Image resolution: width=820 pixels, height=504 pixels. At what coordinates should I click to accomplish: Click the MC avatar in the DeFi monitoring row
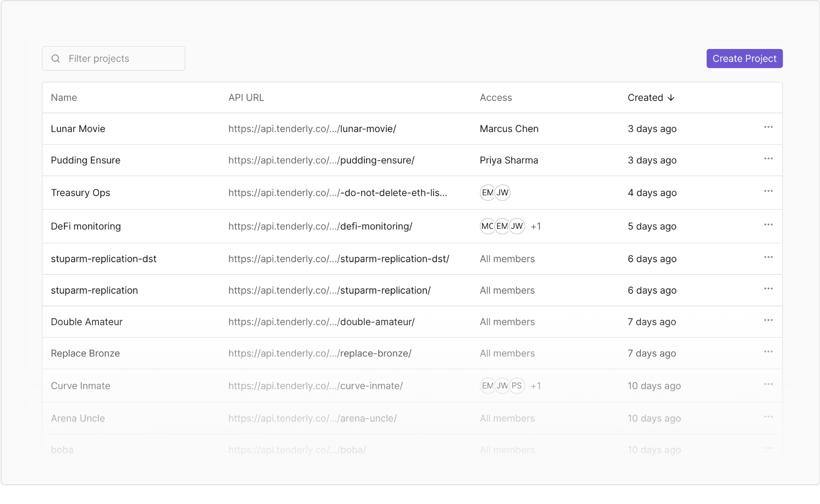point(488,226)
